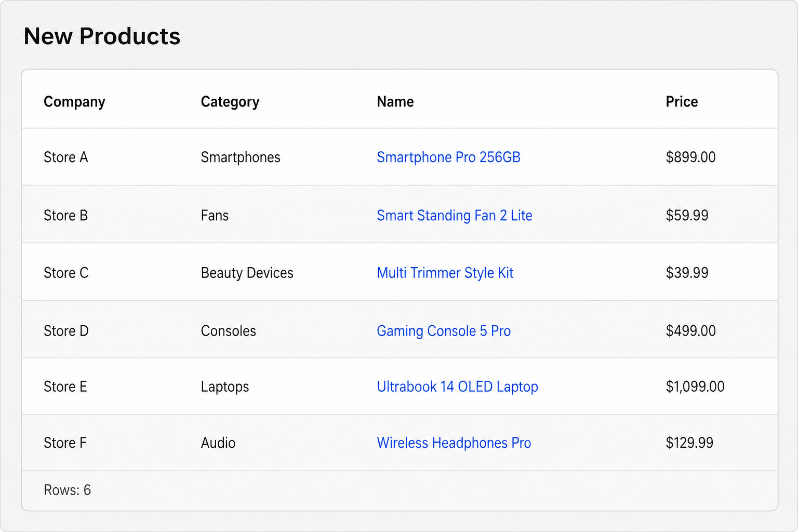Select the Store D cell

coord(66,331)
